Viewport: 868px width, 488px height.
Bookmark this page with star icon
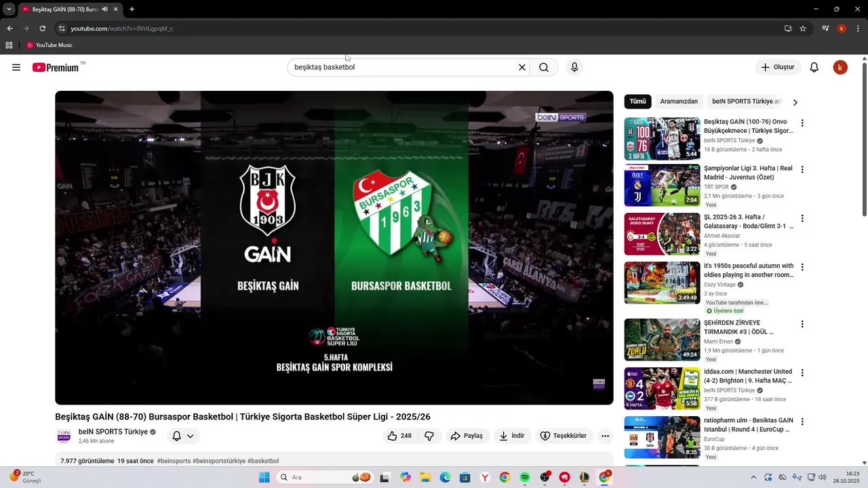tap(803, 28)
